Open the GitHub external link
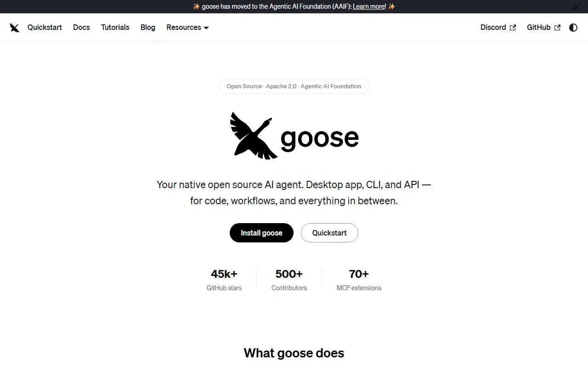 [543, 28]
